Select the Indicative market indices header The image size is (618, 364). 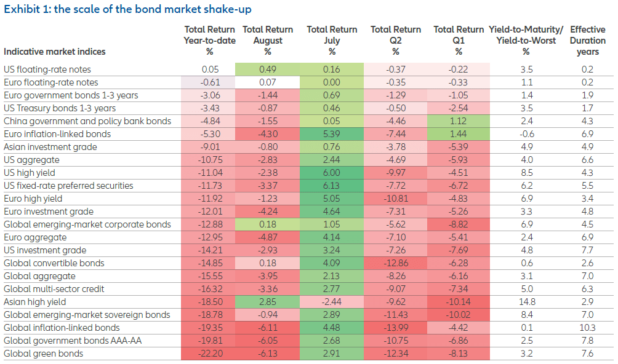(x=55, y=52)
